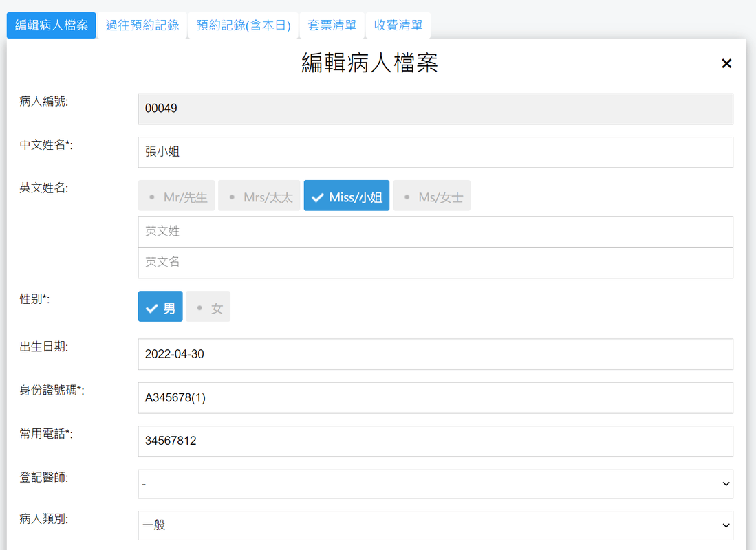Click into the 英文名 input field
The image size is (756, 550).
(x=435, y=263)
